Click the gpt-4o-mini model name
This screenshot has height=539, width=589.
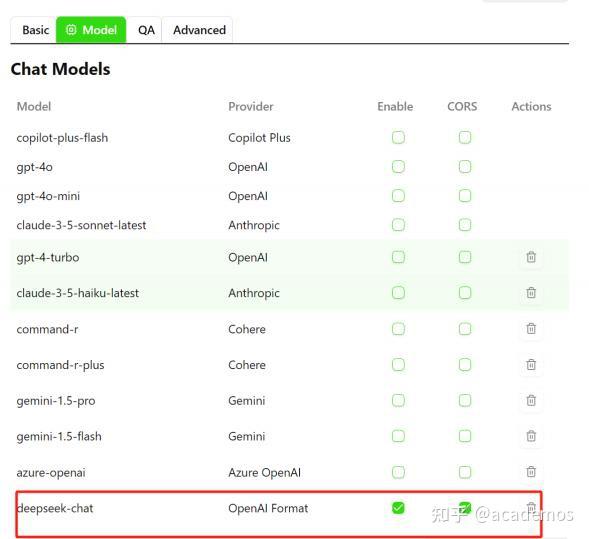coord(48,196)
